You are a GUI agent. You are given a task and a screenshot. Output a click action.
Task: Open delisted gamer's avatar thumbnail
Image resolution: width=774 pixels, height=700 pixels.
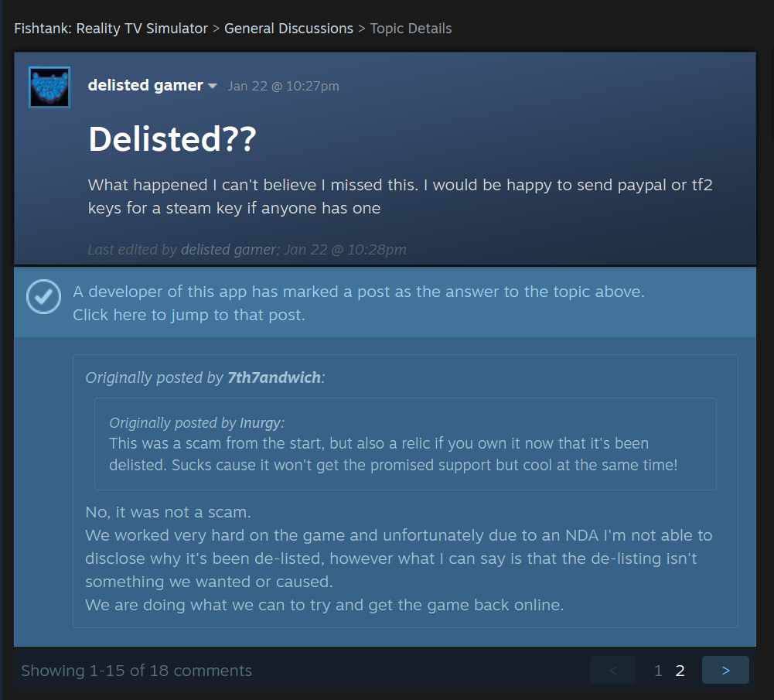click(49, 87)
